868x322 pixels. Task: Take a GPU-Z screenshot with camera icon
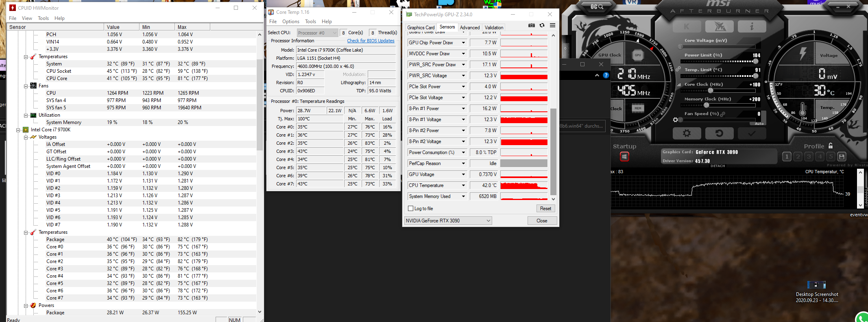pos(531,25)
